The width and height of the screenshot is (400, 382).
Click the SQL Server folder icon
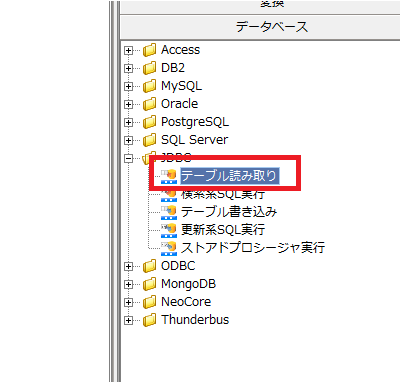pos(149,140)
